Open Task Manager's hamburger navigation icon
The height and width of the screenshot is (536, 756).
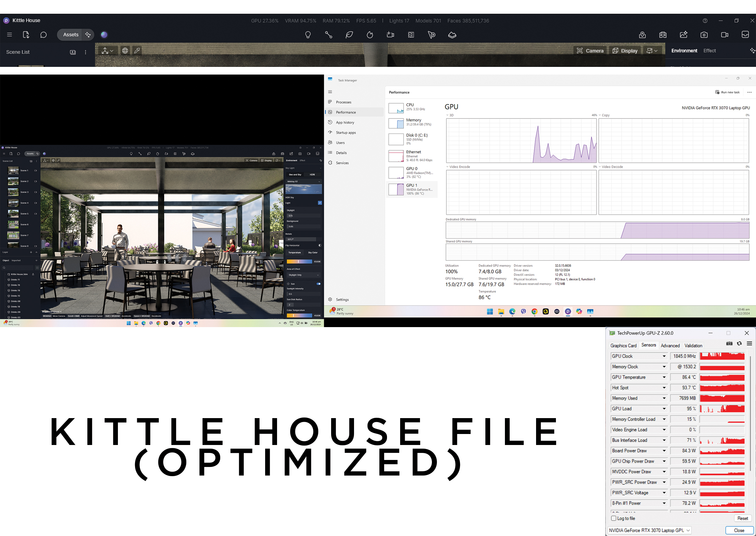330,92
